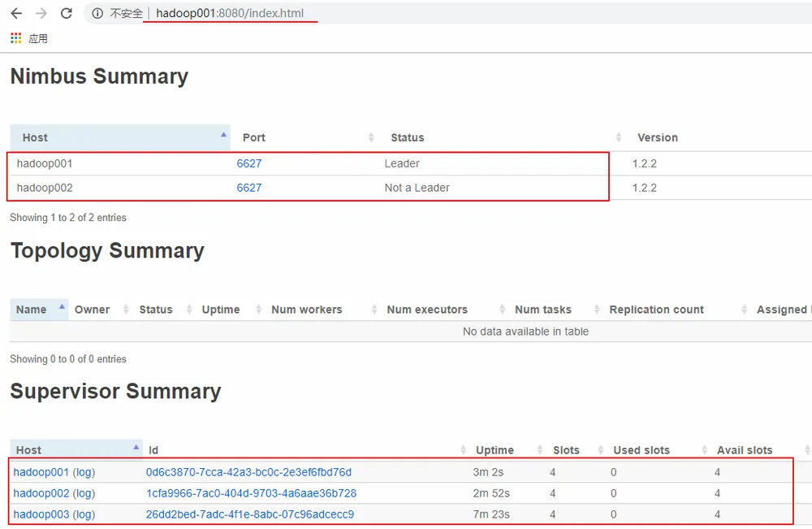This screenshot has height=529, width=812.
Task: Select the hadoop001 Nimbus host cell
Action: [45, 163]
